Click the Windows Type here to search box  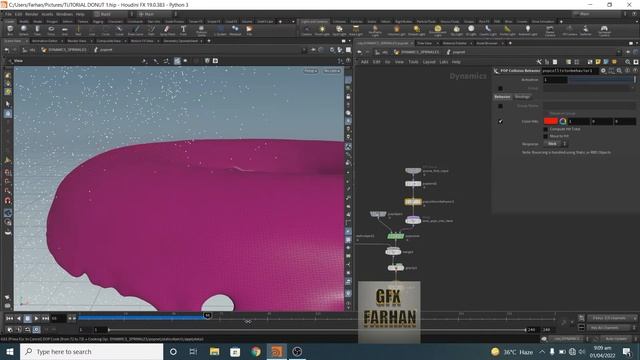click(x=91, y=351)
